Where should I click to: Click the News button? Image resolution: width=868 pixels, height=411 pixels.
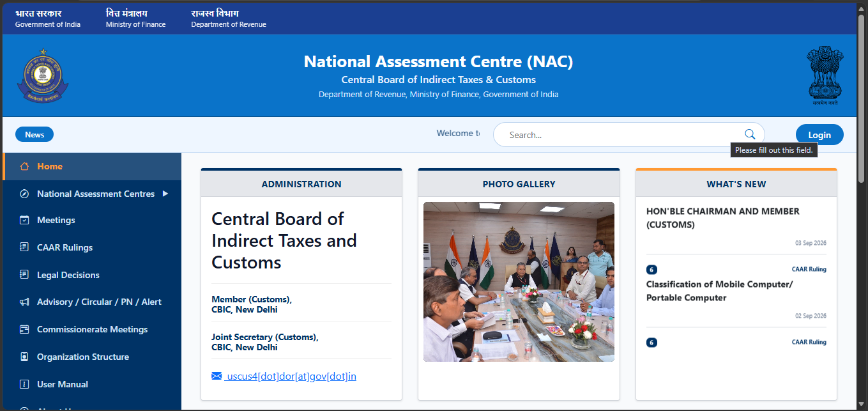point(34,134)
